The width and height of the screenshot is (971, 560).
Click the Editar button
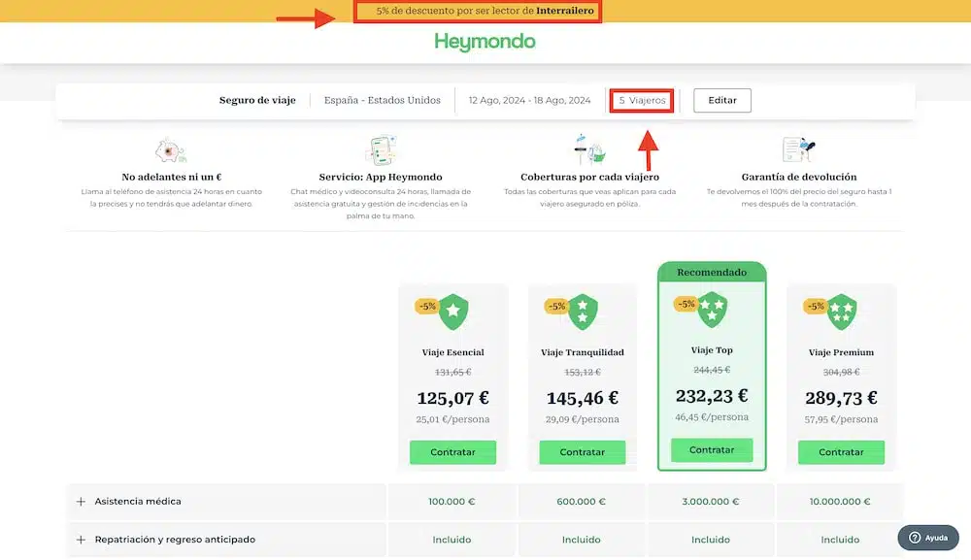(721, 100)
